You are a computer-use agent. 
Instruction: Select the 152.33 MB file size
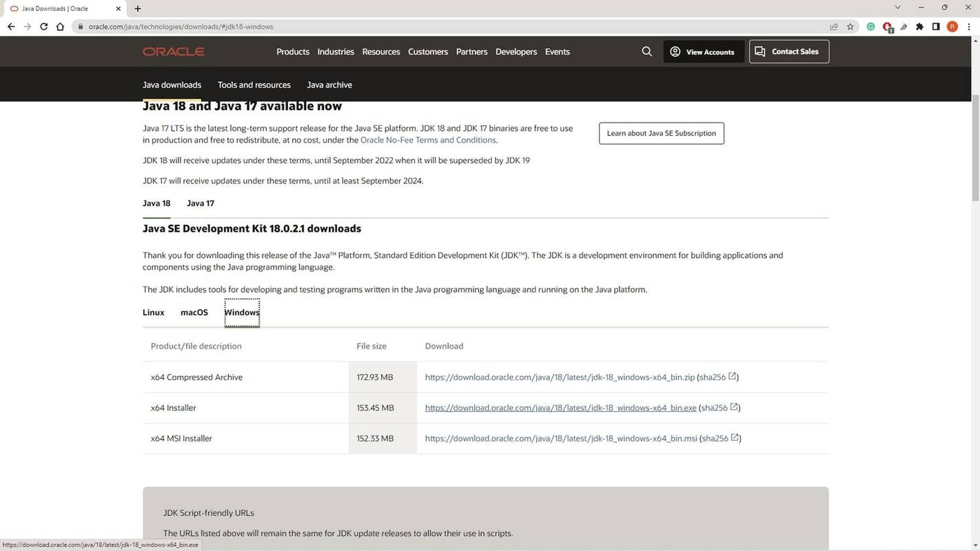click(x=375, y=438)
